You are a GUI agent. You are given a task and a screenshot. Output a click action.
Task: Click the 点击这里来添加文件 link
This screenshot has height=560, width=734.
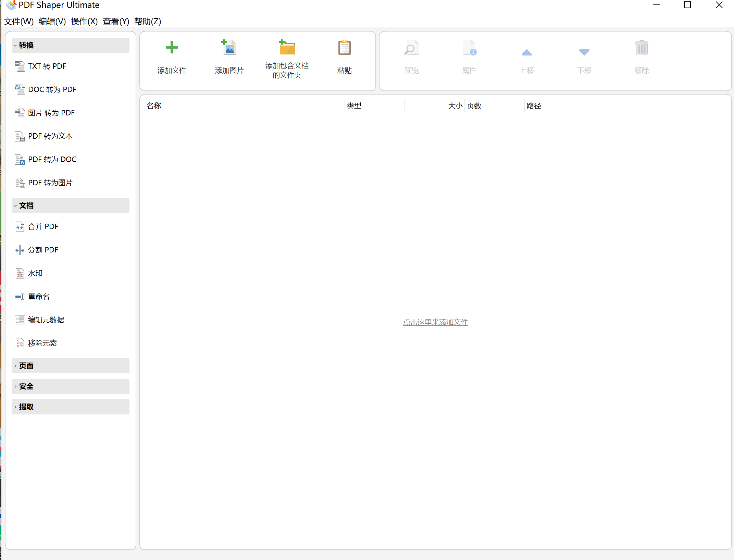click(x=435, y=322)
